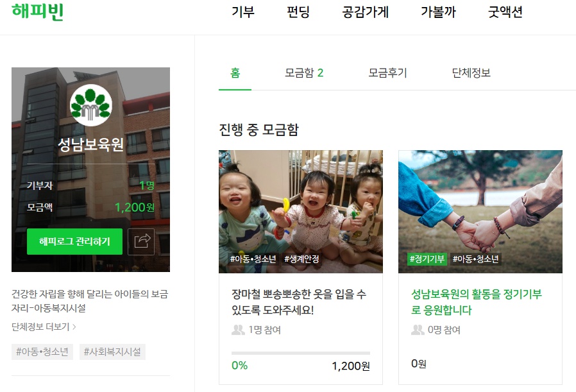The width and height of the screenshot is (576, 392).
Task: Click the 해피빈 logo
Action: pos(37,12)
